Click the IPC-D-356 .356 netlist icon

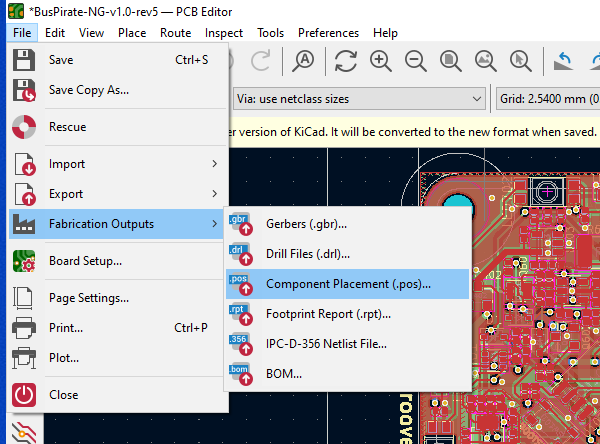(x=241, y=344)
